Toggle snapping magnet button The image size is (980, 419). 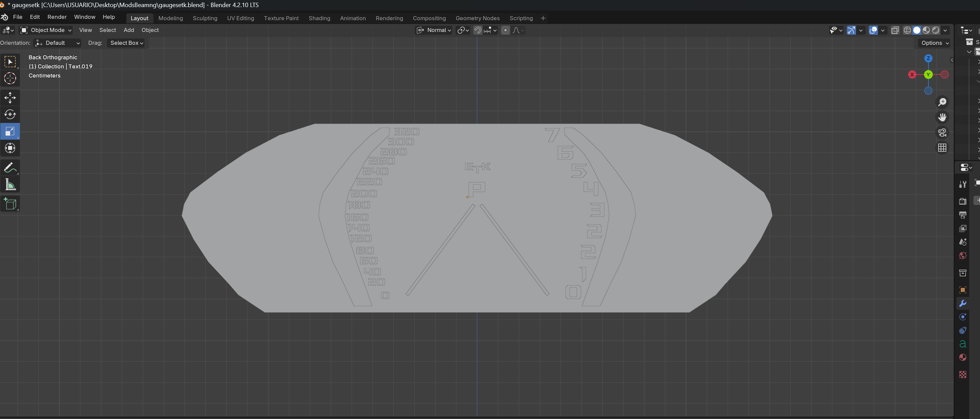click(x=477, y=30)
